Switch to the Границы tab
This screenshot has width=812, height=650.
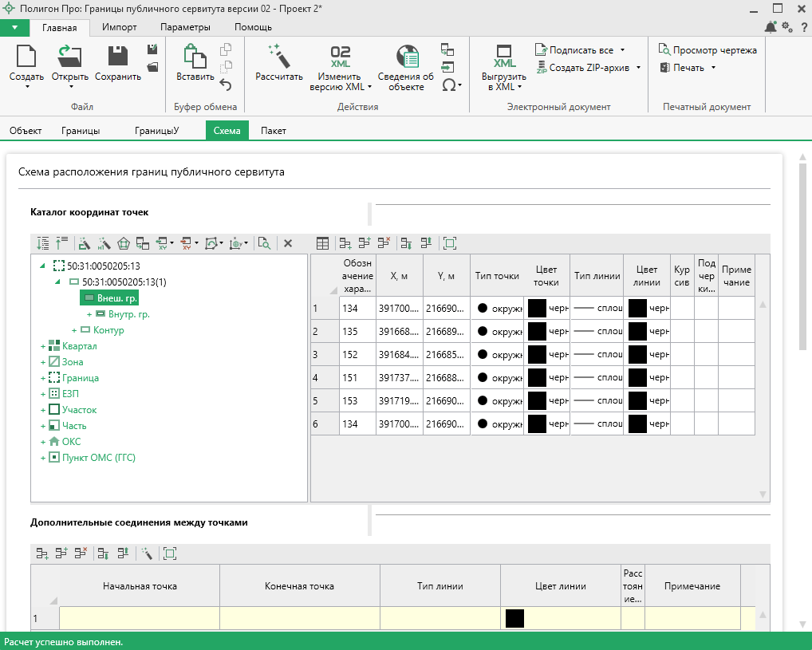tap(81, 131)
